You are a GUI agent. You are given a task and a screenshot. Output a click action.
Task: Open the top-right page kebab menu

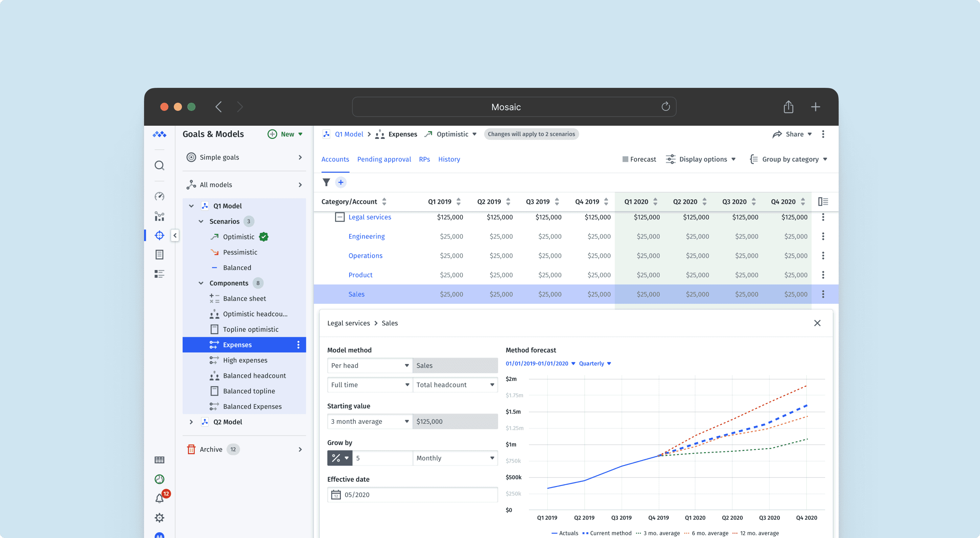click(823, 134)
